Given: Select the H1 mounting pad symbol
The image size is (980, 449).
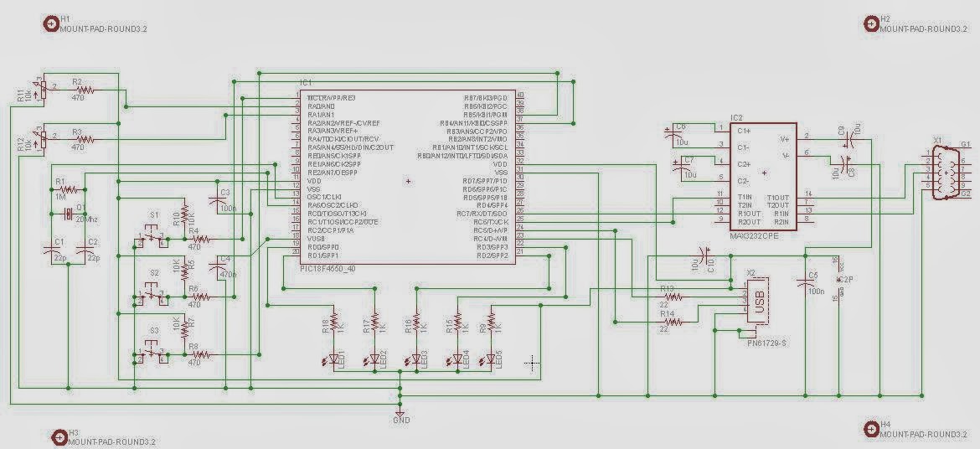Looking at the screenshot, I should click(49, 23).
